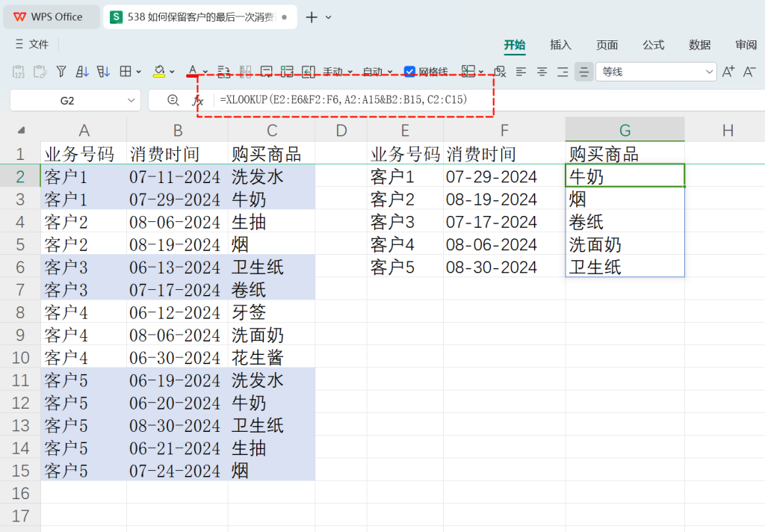Click the comment bubble toolbar icon

[x=267, y=72]
